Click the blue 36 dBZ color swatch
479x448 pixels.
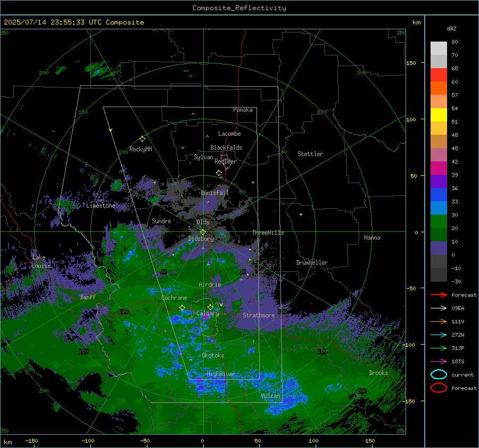click(439, 194)
